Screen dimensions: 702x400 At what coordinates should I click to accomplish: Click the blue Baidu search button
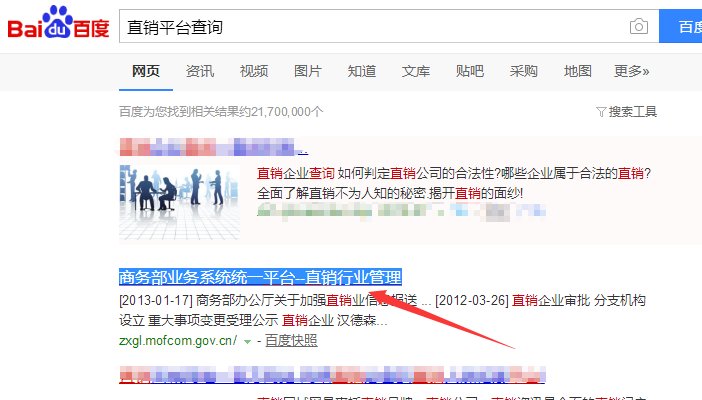pyautogui.click(x=681, y=26)
